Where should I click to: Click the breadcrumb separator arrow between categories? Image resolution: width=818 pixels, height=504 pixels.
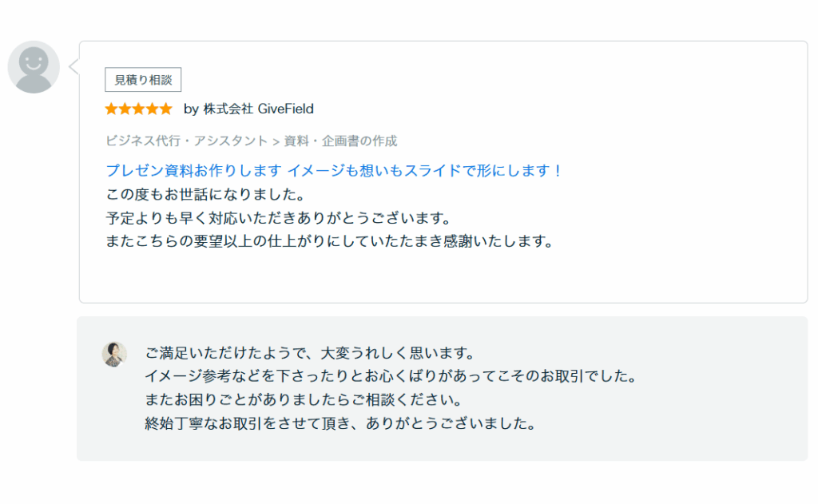276,141
